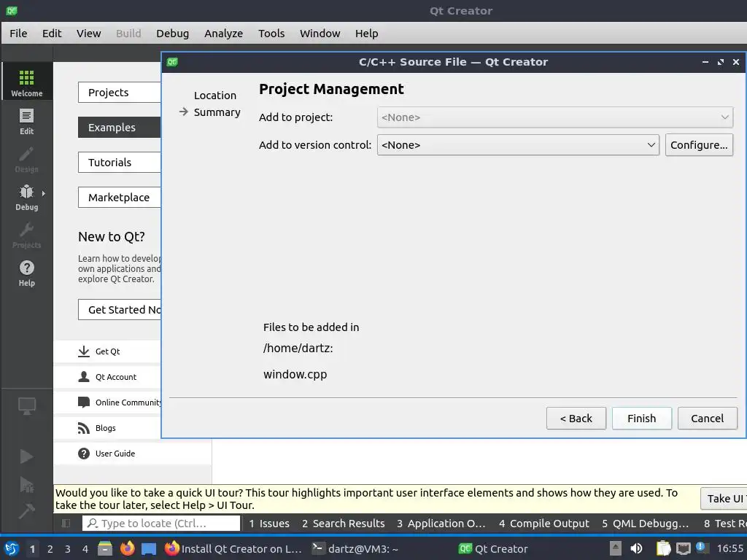Expand Debug mode side arrow

pyautogui.click(x=43, y=193)
